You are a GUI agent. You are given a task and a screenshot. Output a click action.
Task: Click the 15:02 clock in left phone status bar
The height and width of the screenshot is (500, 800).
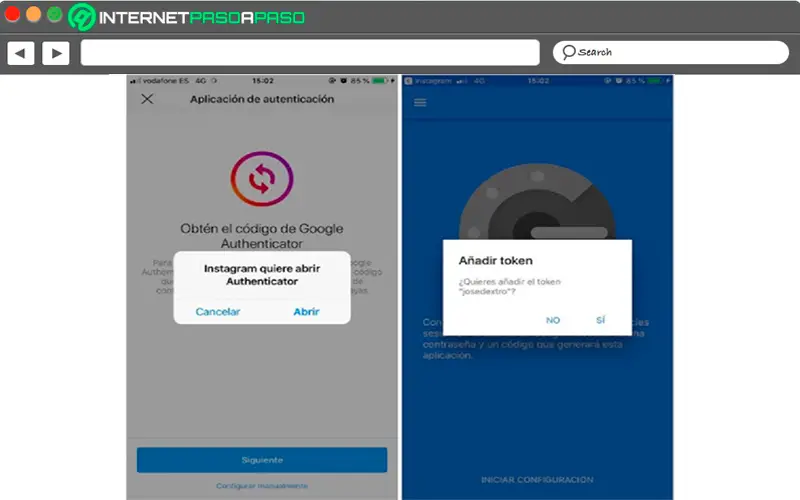click(x=263, y=81)
